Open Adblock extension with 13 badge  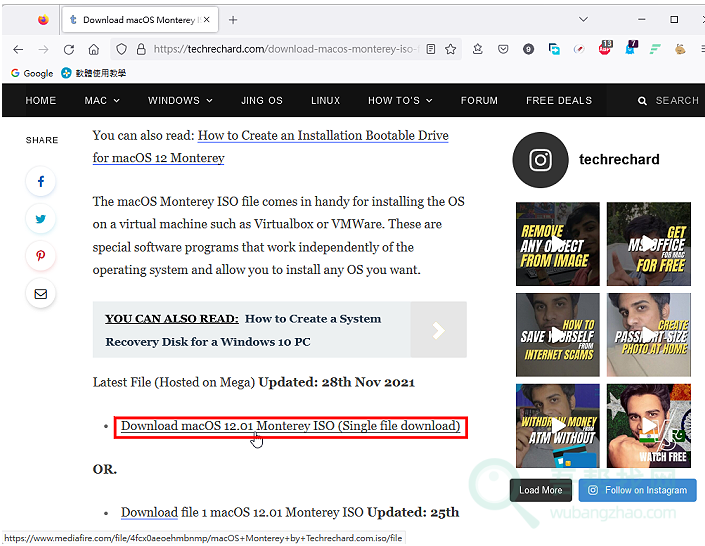pos(605,48)
